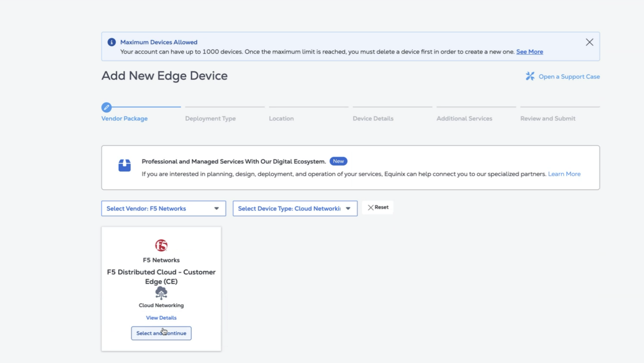
Task: Click the blue package box icon
Action: 124,165
